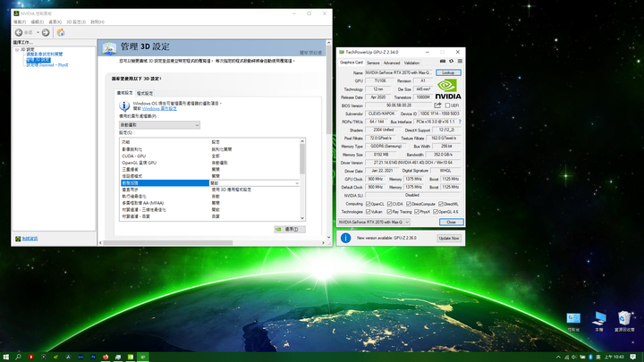The image size is (644, 362).
Task: Click the NVIDIA logo in GPU-Z
Action: (x=448, y=89)
